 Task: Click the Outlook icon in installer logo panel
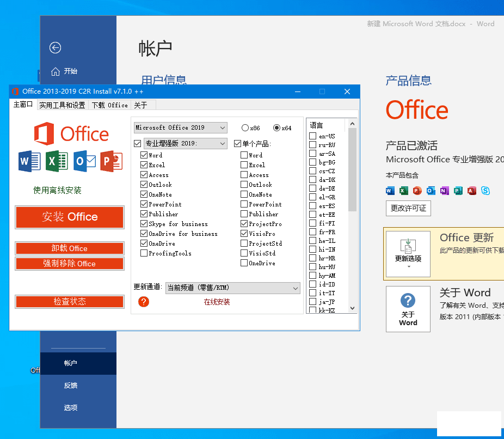84,161
